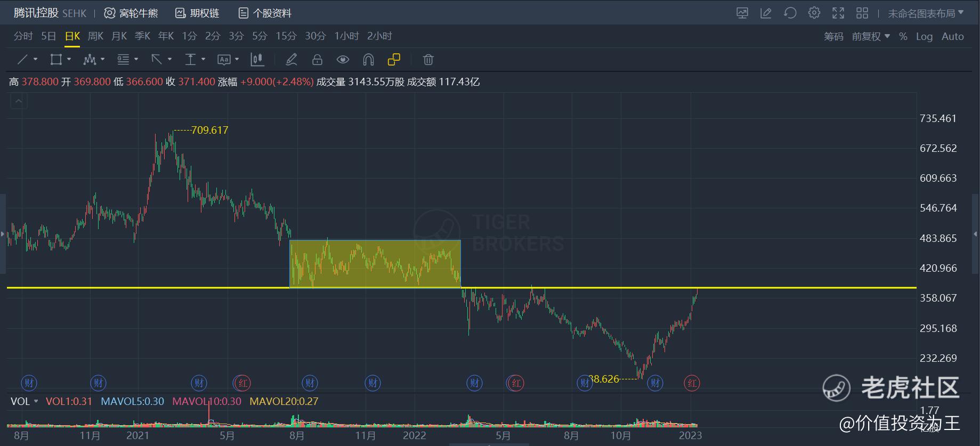The image size is (980, 446).
Task: Toggle Auto scale
Action: [953, 36]
